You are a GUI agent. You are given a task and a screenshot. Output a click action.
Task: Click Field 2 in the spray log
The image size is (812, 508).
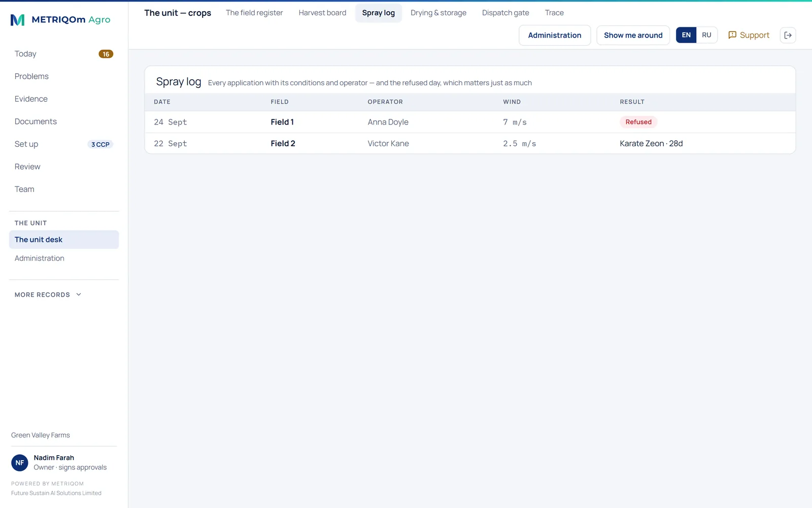pyautogui.click(x=283, y=144)
